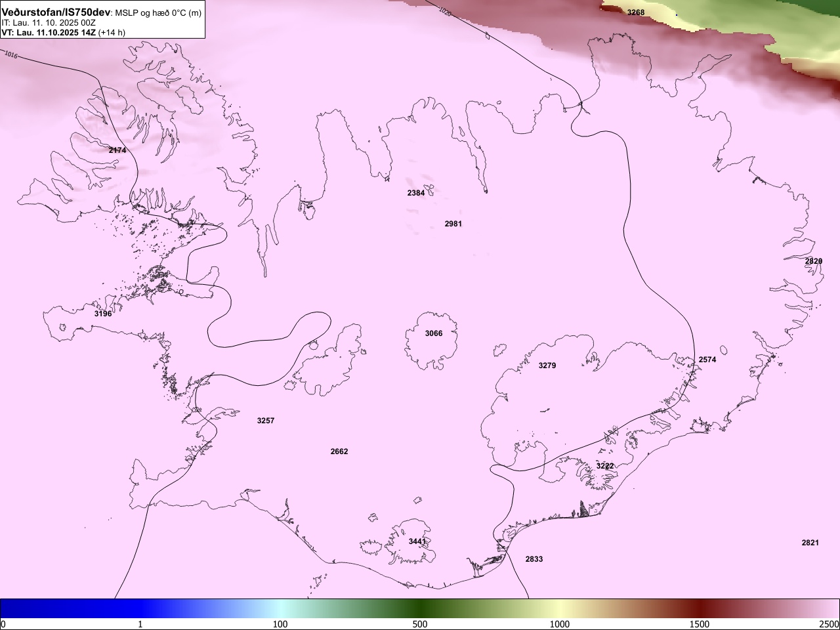Image resolution: width=840 pixels, height=630 pixels.
Task: Click the 3268 height value
Action: [636, 12]
